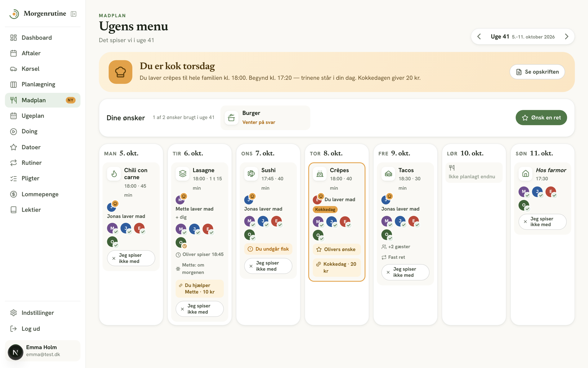Toggle Jeg spiser ikke med for Sunday
This screenshot has width=588, height=368.
(543, 222)
